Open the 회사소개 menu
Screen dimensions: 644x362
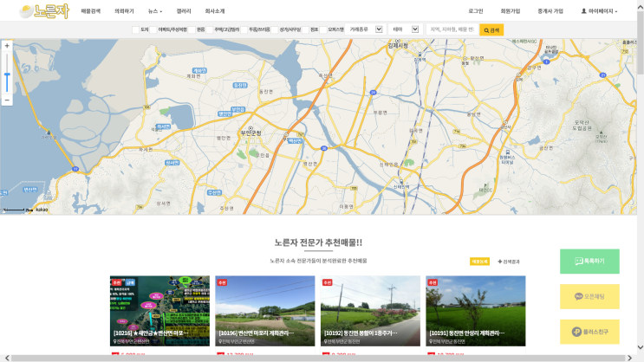[x=215, y=11]
